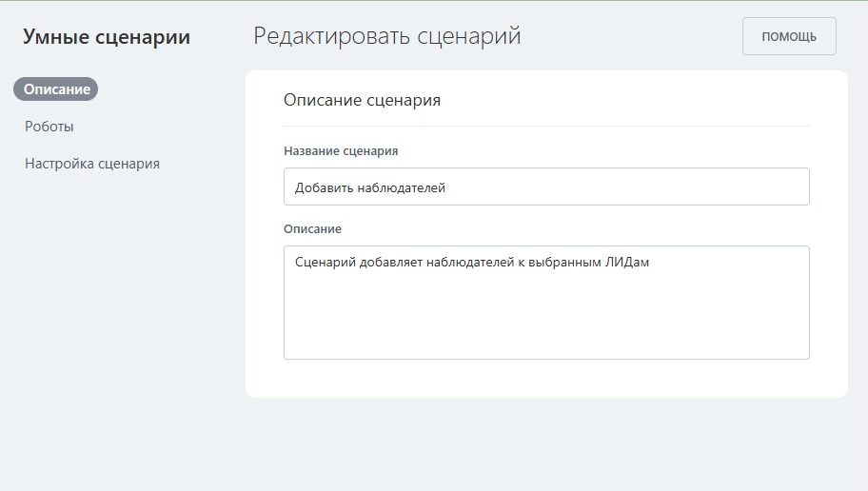Open the Помощь help button
The height and width of the screenshot is (491, 868).
coord(789,36)
